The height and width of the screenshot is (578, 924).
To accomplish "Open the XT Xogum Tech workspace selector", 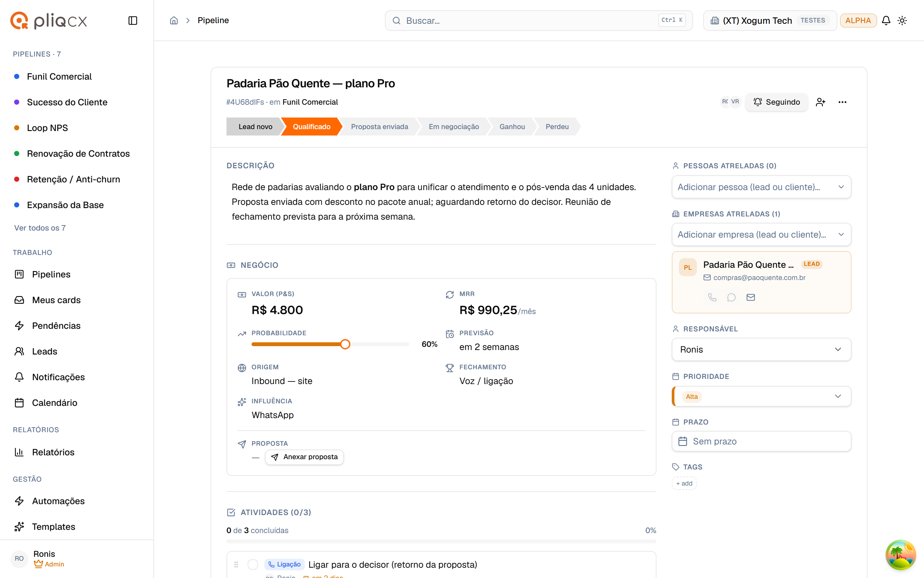I will pyautogui.click(x=770, y=21).
